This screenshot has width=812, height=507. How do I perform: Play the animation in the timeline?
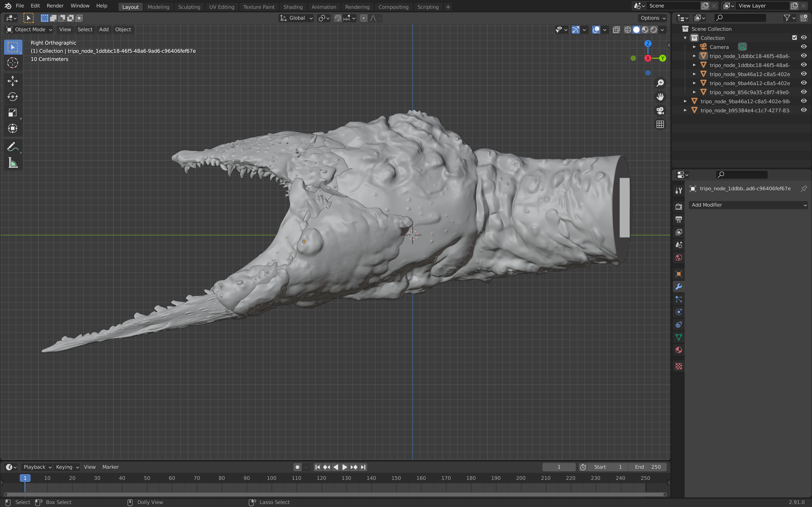345,467
